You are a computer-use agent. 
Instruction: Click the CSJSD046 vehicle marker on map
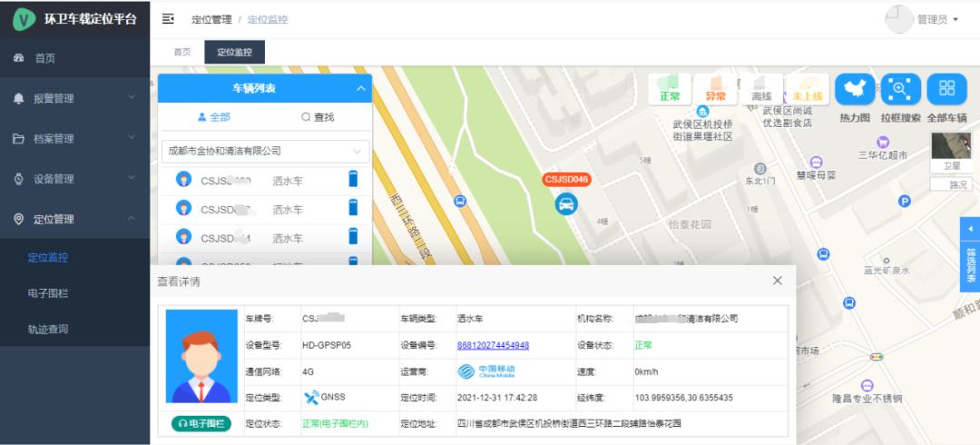[x=566, y=203]
